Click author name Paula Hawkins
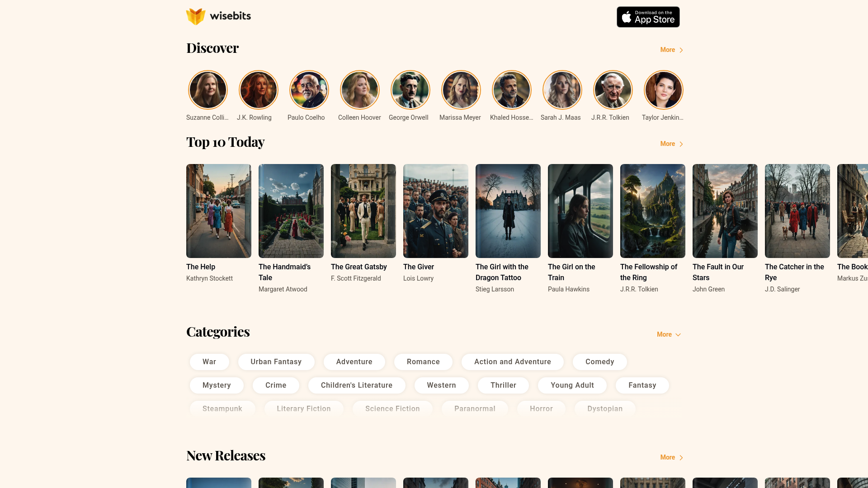This screenshot has height=488, width=868. coord(569,289)
